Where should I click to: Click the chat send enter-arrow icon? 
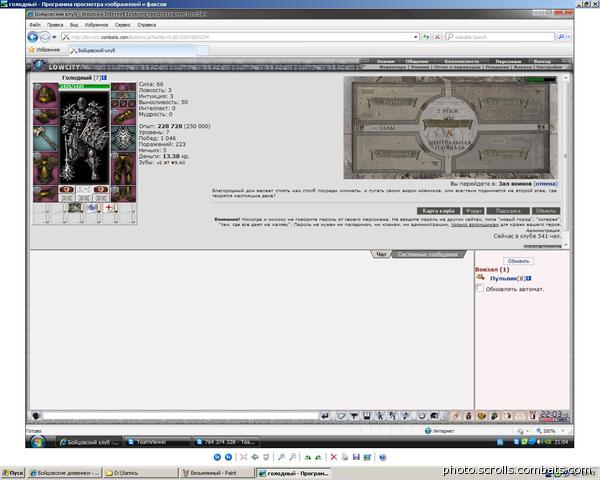tap(325, 415)
